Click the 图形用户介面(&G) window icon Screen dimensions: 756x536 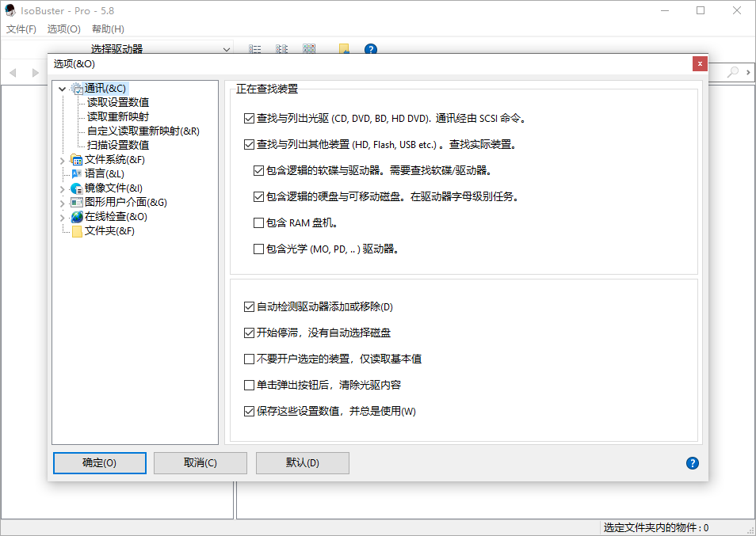coord(77,202)
